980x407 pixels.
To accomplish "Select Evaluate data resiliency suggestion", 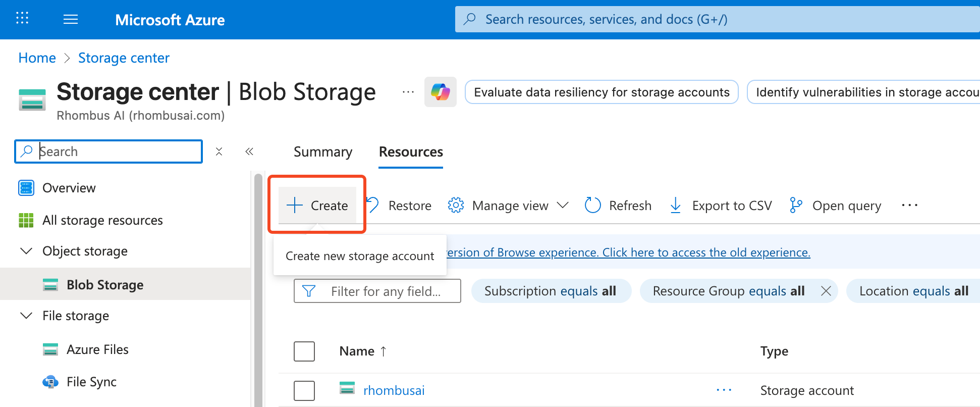I will pos(602,92).
